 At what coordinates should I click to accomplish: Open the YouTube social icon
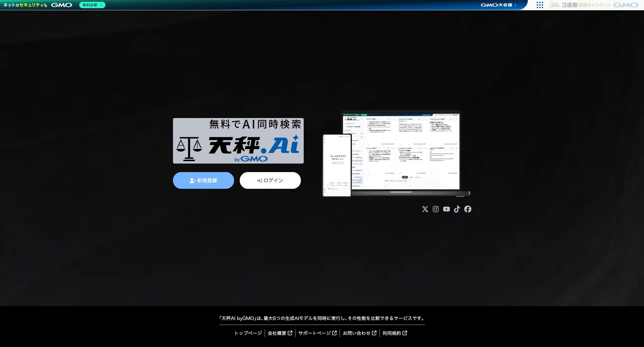pos(446,209)
